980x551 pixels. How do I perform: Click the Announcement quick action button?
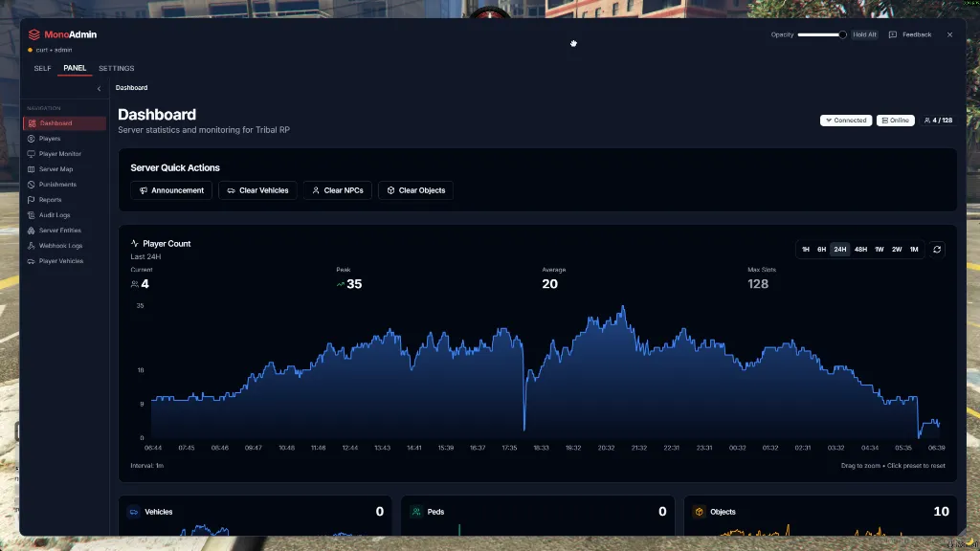click(171, 190)
